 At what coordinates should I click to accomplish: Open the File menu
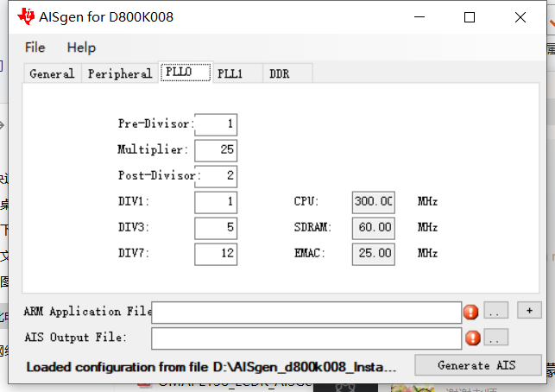click(35, 47)
